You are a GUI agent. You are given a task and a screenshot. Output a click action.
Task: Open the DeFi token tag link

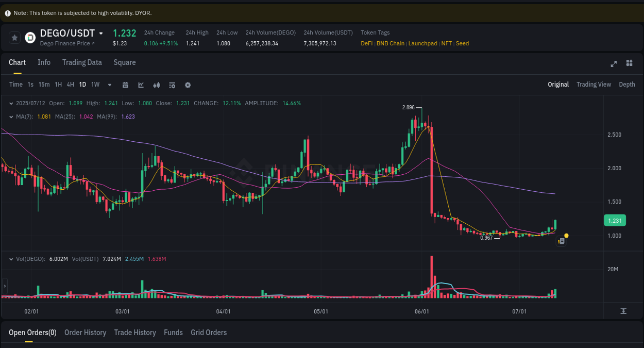366,43
